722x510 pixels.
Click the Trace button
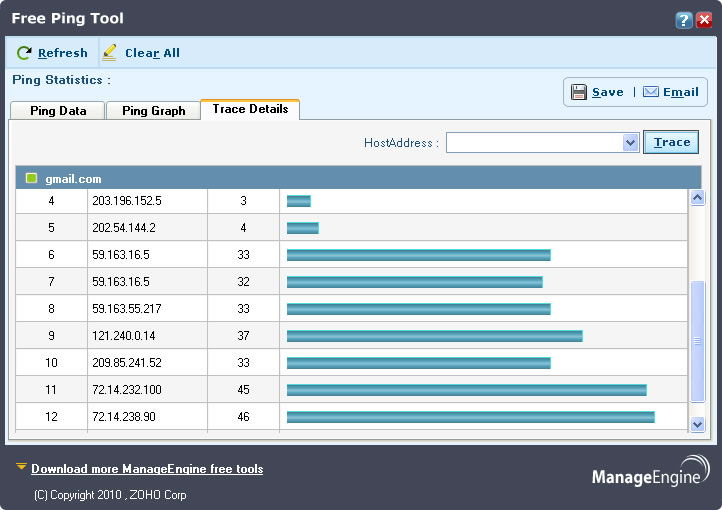tap(671, 142)
